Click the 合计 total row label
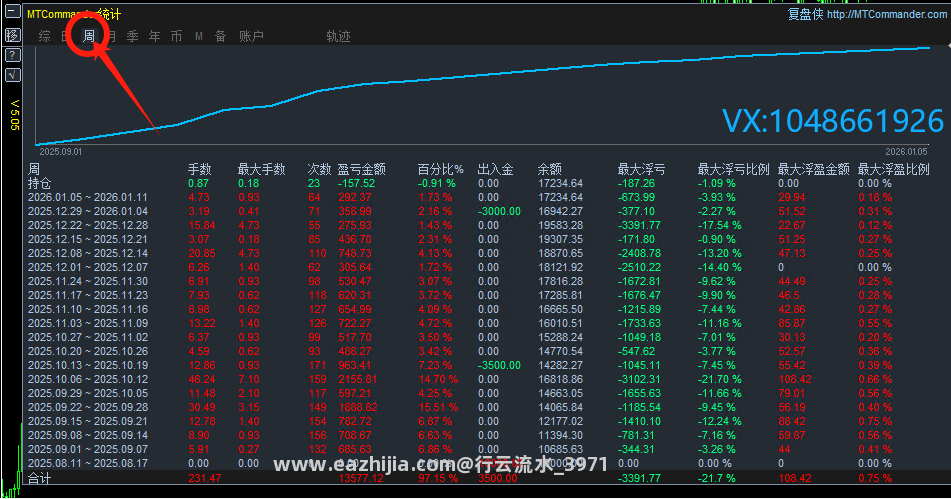The image size is (951, 499). pyautogui.click(x=39, y=478)
